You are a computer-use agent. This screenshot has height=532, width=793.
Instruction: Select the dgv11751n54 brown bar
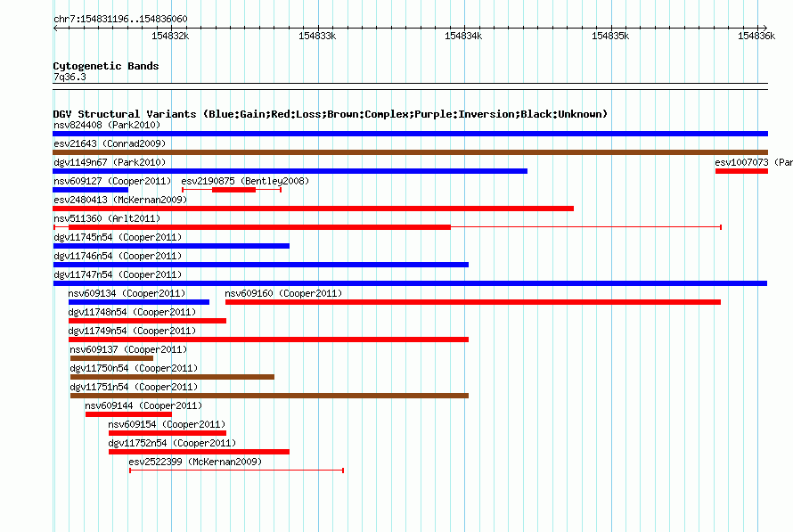pos(270,396)
